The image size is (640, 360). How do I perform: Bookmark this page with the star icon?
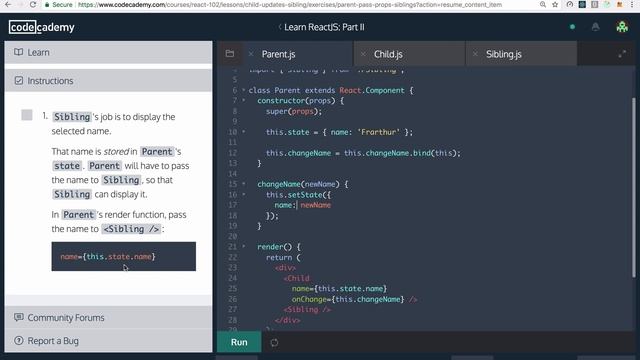(x=555, y=4)
